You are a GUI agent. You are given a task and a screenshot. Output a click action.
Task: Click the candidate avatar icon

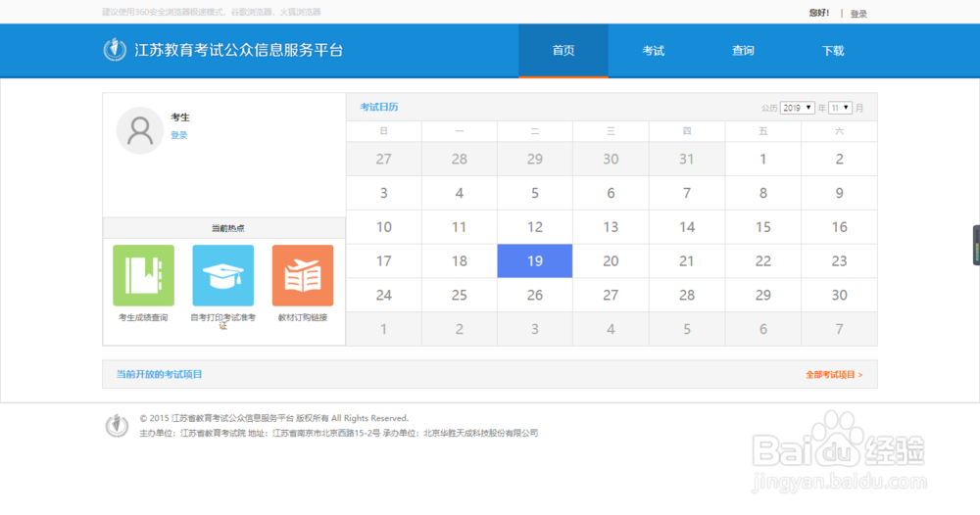pyautogui.click(x=140, y=130)
